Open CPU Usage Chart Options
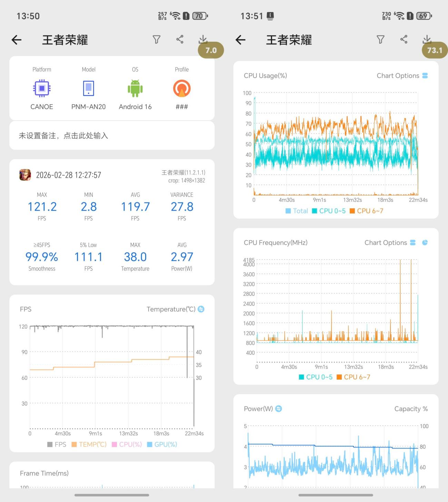 [x=402, y=76]
